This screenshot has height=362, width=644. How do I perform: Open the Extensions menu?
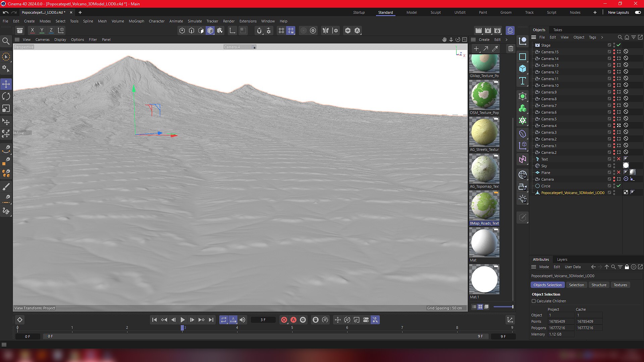tap(248, 21)
